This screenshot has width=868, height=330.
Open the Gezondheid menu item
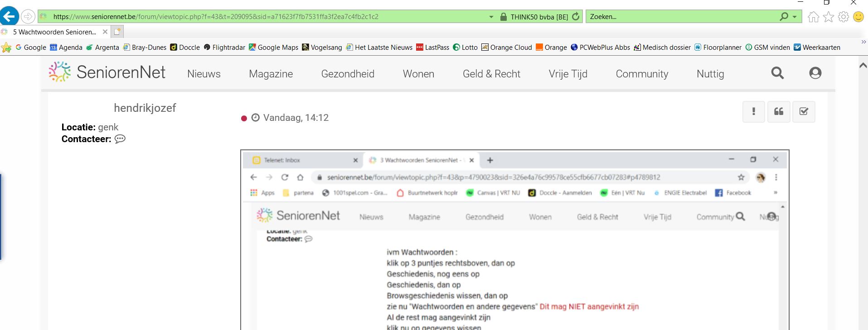[348, 74]
